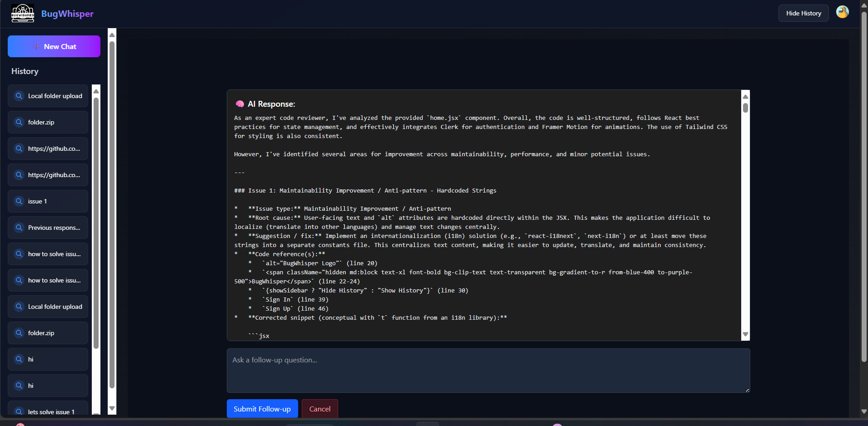868x426 pixels.
Task: Click the main page scrollbar thumb
Action: pyautogui.click(x=864, y=187)
